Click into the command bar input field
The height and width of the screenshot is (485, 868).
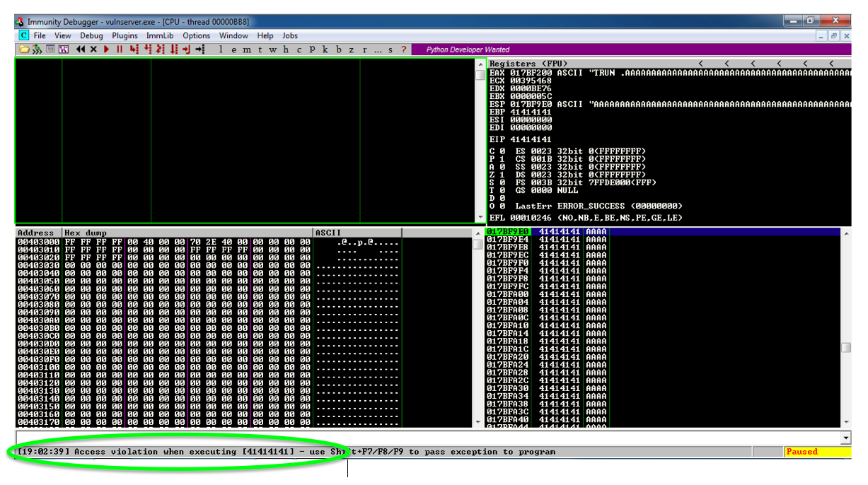point(428,438)
